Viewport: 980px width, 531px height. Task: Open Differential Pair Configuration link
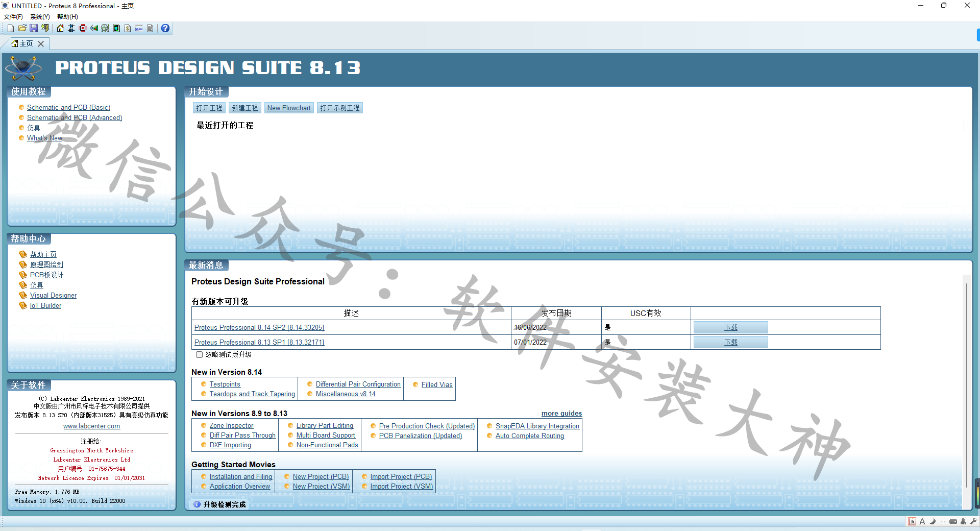point(358,384)
